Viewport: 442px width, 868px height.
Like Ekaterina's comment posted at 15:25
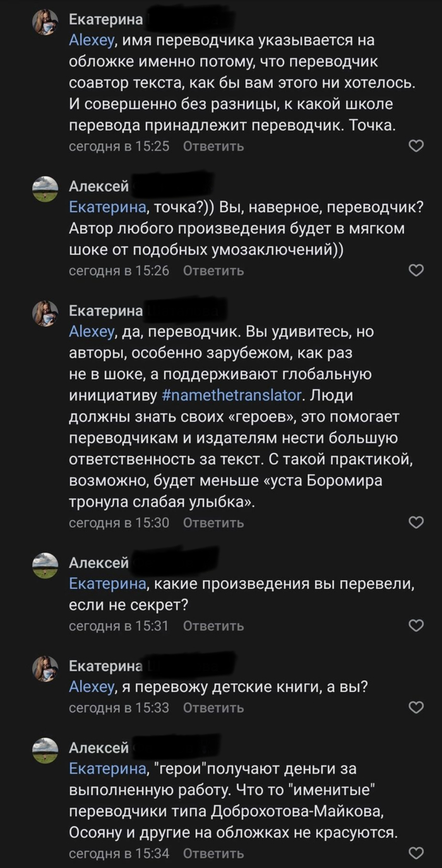click(416, 147)
